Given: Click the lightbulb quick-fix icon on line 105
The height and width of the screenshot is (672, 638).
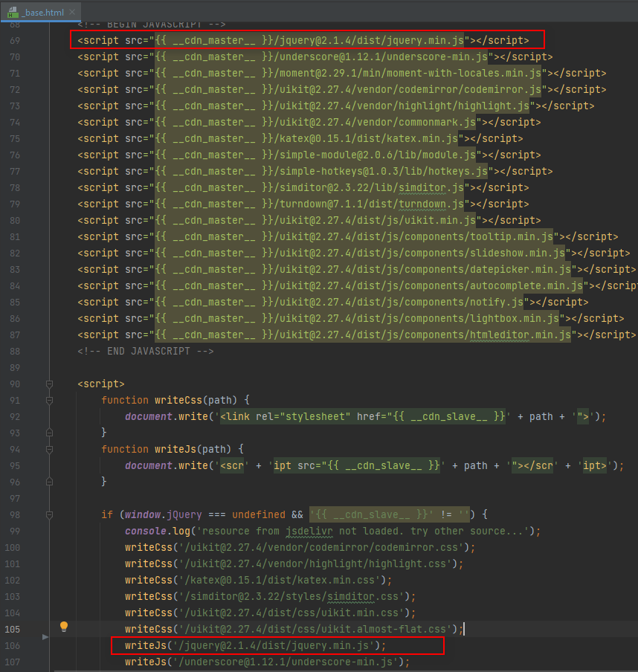Looking at the screenshot, I should tap(64, 627).
